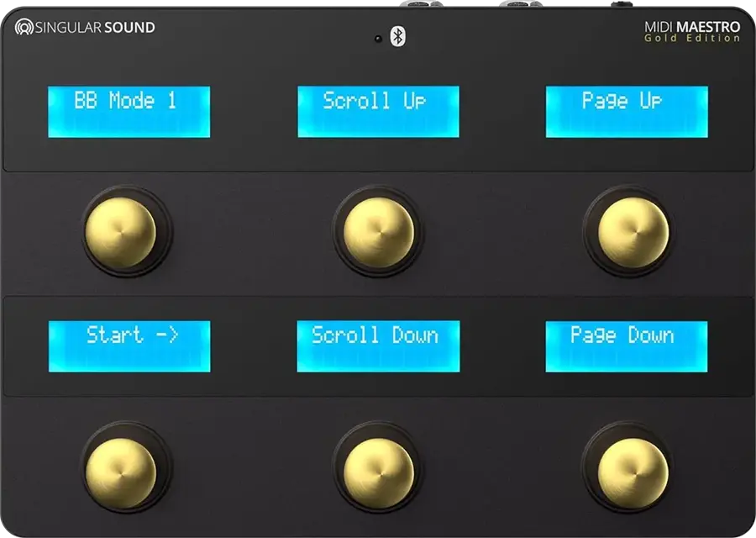Screen dimensions: 756x538
Task: Click the Bluetooth icon
Action: tap(398, 36)
